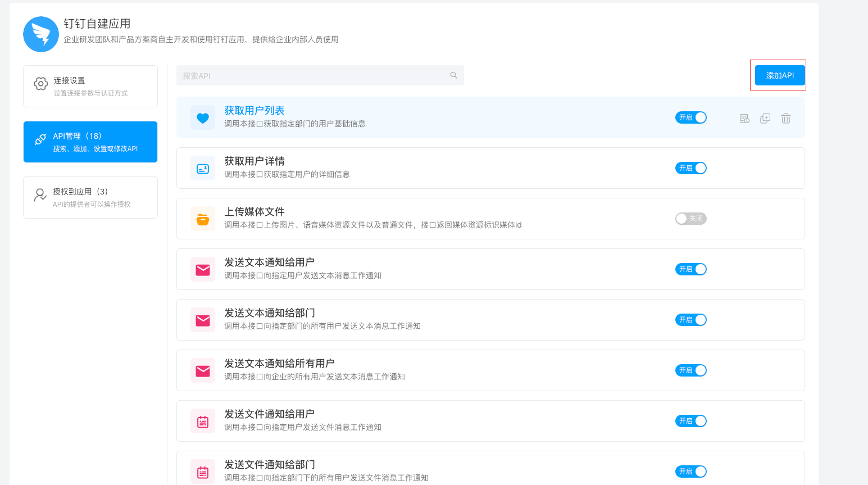Click the orange folder icon of 上传媒体文件

click(203, 219)
